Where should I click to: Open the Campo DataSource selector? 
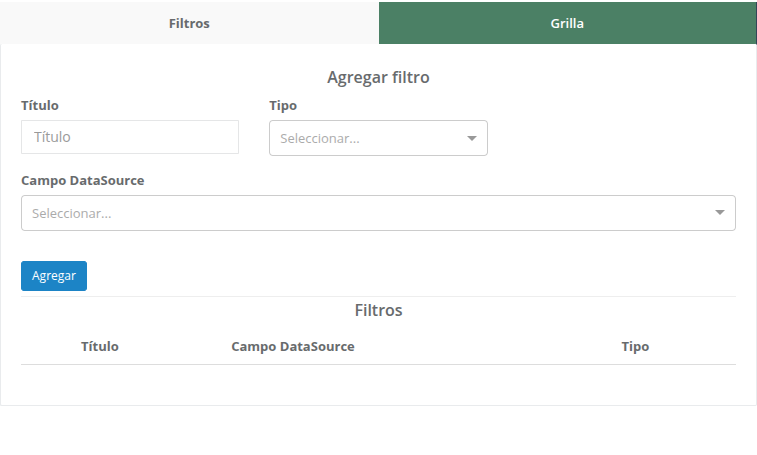pos(378,213)
